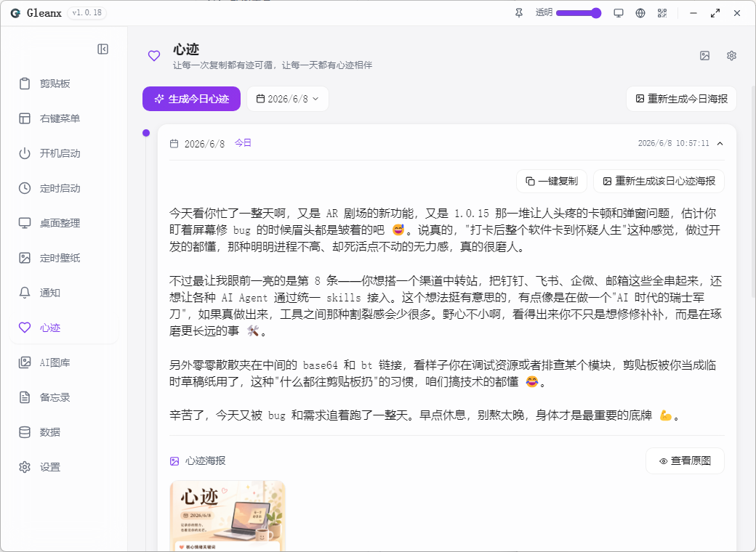Click the bell icon beside 通知

25,293
